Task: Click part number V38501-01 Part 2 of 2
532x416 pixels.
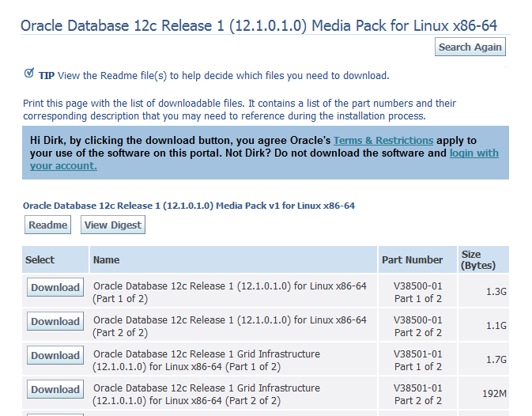Action: (418, 394)
